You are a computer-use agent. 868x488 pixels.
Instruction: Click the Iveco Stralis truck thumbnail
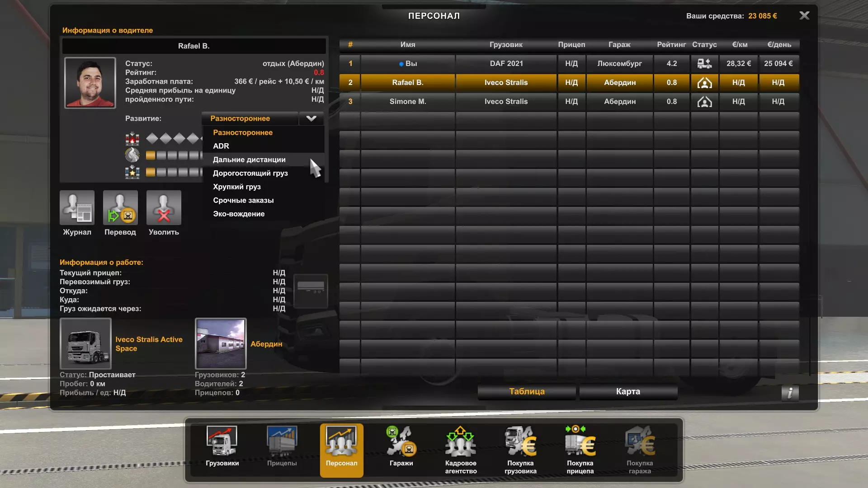point(85,344)
